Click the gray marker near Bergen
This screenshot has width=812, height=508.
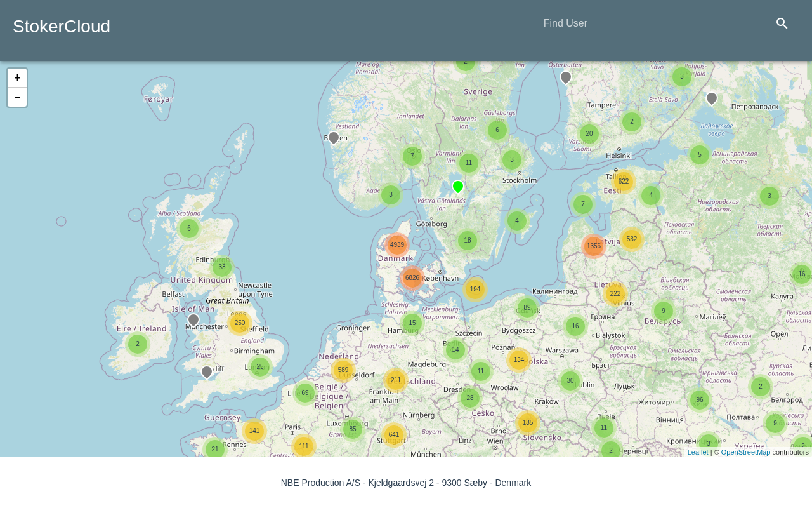pyautogui.click(x=334, y=137)
